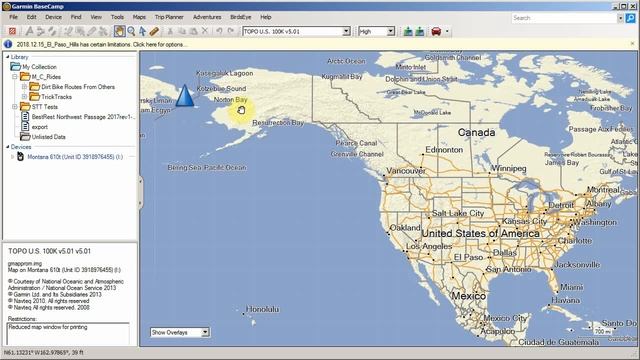Click the red icon at toolbar start
This screenshot has width=640, height=360.
12,31
